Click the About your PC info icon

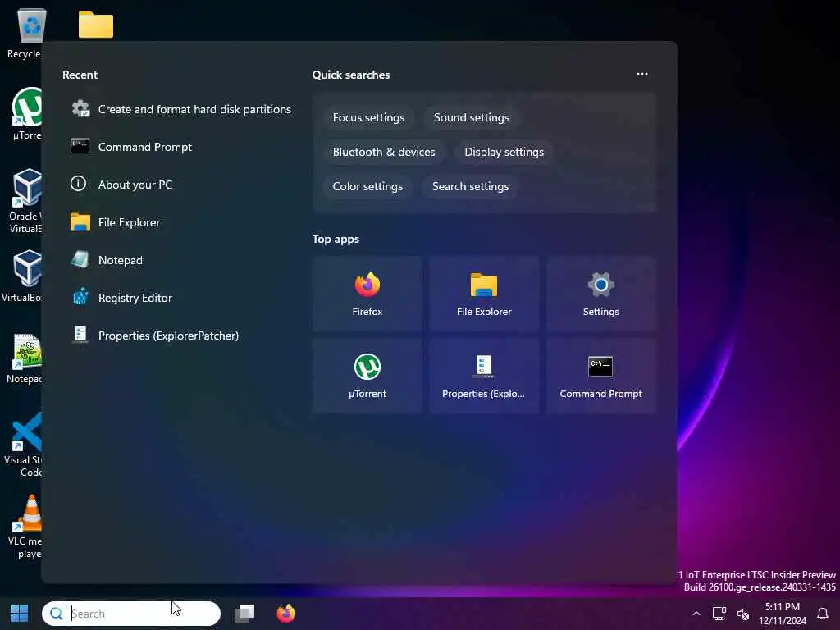(78, 184)
